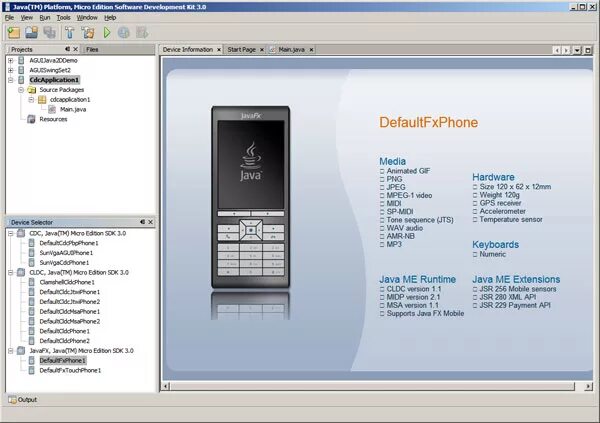Minimize the Projects panel
Image resolution: width=600 pixels, height=423 pixels.
(67, 49)
